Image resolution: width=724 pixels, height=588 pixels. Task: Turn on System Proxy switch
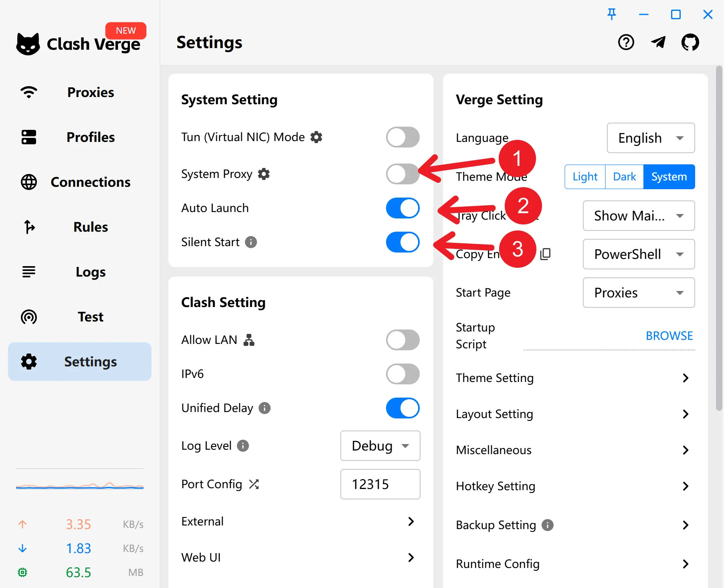tap(403, 174)
